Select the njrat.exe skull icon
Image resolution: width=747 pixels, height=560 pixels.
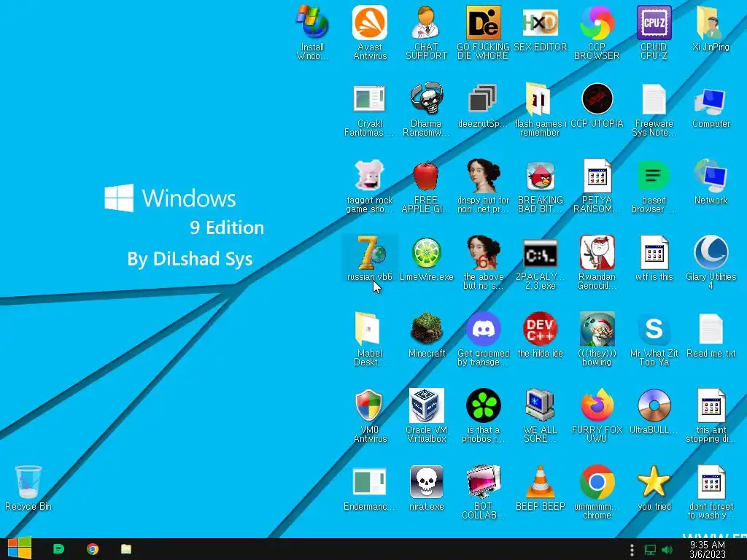(x=426, y=489)
